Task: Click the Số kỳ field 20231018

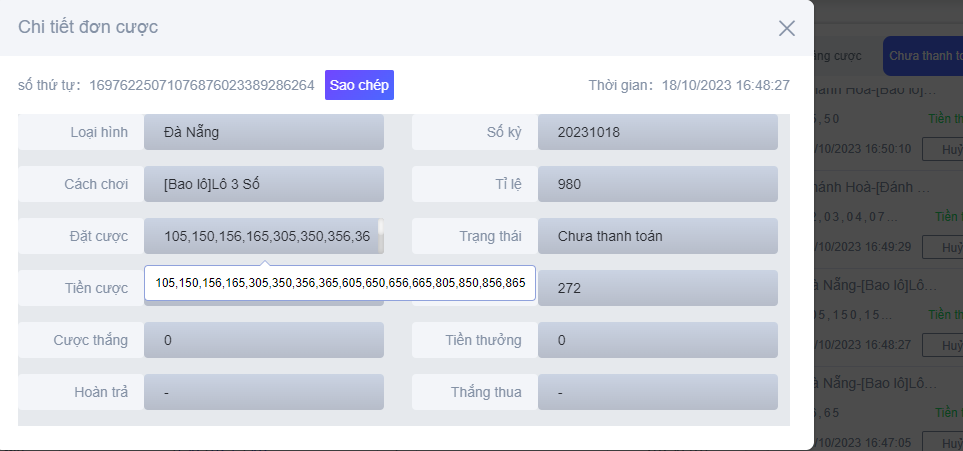Action: 657,132
